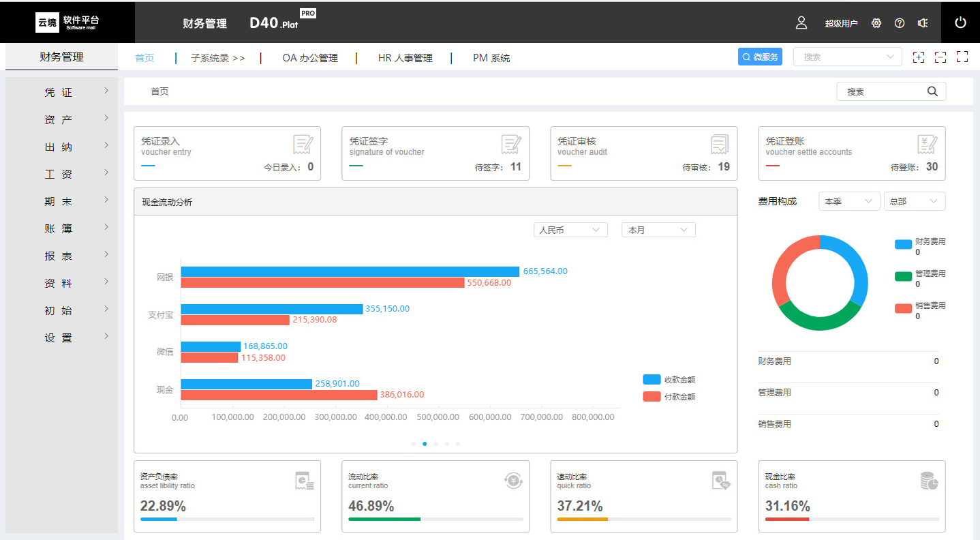Click the user profile icon
This screenshot has width=980, height=540.
801,22
